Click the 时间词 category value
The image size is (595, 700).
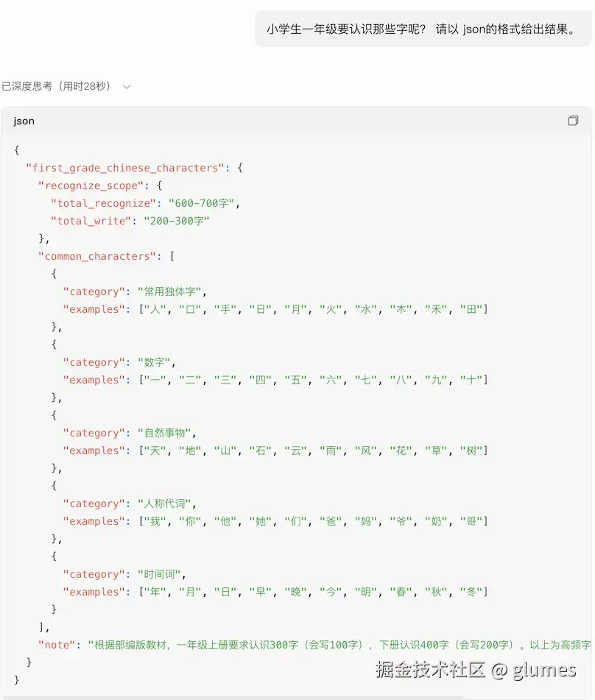pyautogui.click(x=160, y=574)
